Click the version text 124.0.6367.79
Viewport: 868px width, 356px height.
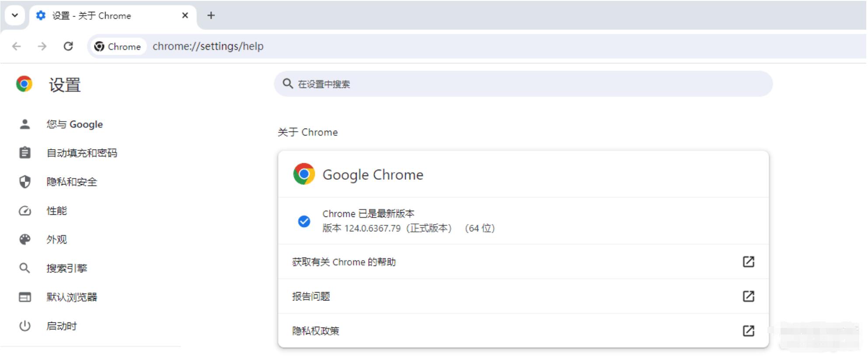click(x=373, y=228)
